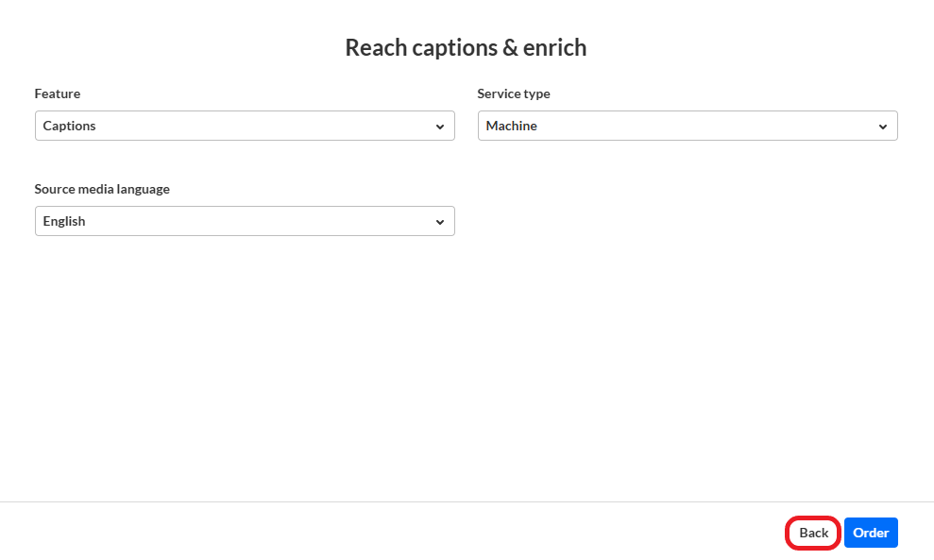The height and width of the screenshot is (560, 934).
Task: Click the Source media language label
Action: [x=102, y=189]
